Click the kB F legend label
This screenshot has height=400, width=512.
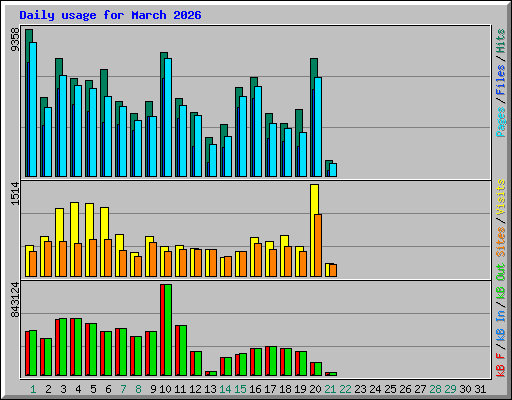[501, 365]
